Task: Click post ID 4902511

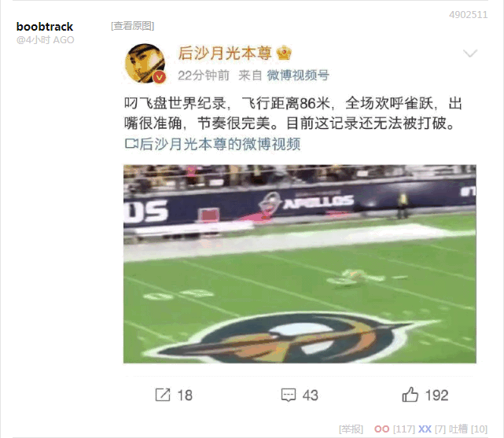Action: pos(469,15)
